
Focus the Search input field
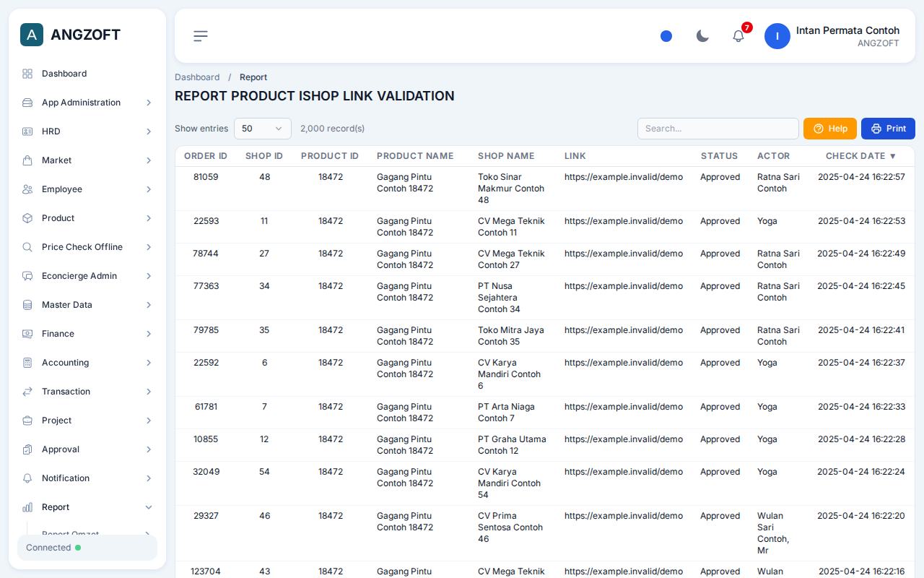pyautogui.click(x=718, y=129)
